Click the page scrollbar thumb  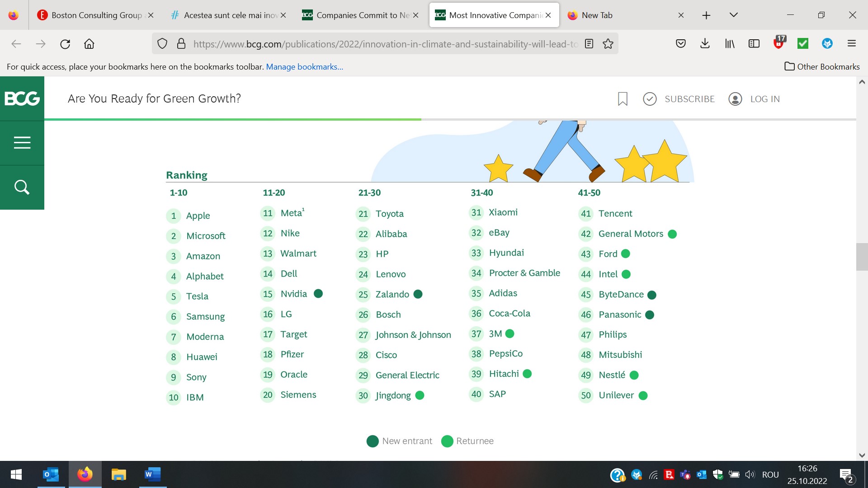click(x=862, y=257)
